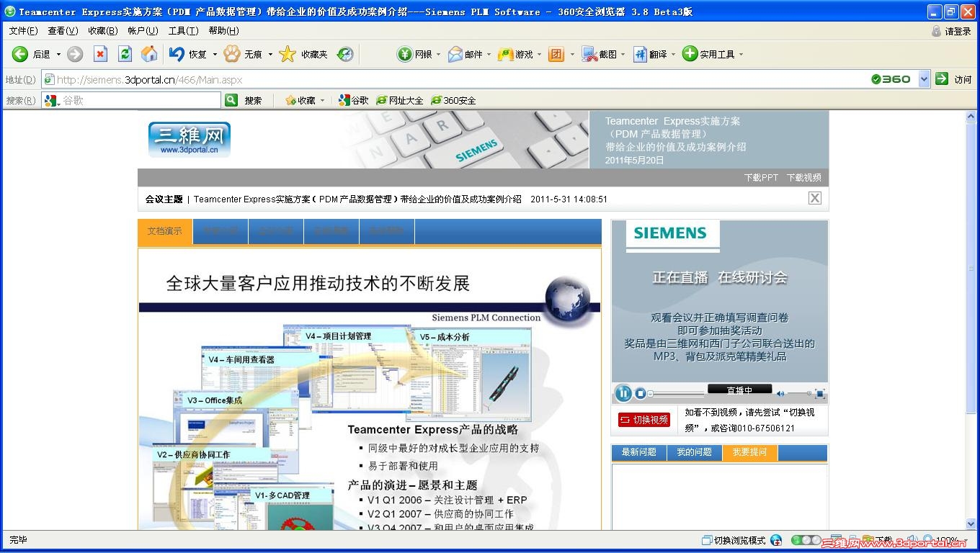Open the 网址大全 bookmark
This screenshot has height=553, width=980.
click(400, 100)
